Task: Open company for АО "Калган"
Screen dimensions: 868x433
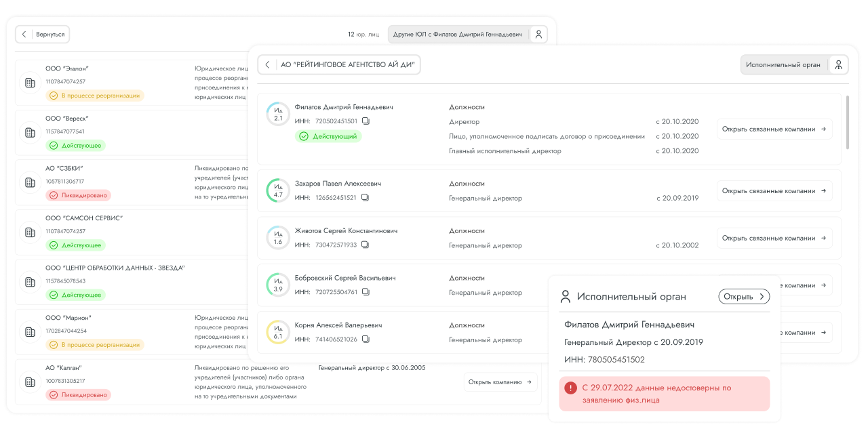Action: pyautogui.click(x=500, y=382)
